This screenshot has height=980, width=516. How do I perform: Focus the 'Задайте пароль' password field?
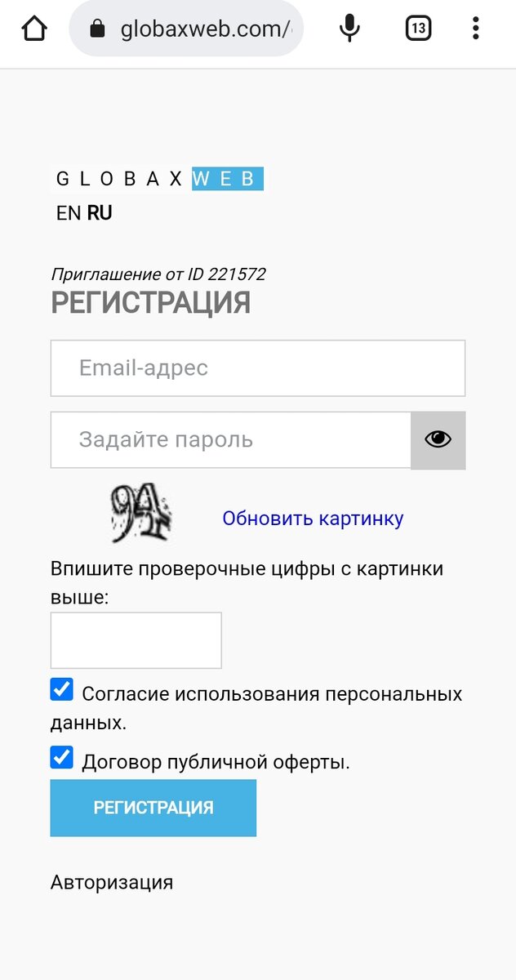[229, 439]
